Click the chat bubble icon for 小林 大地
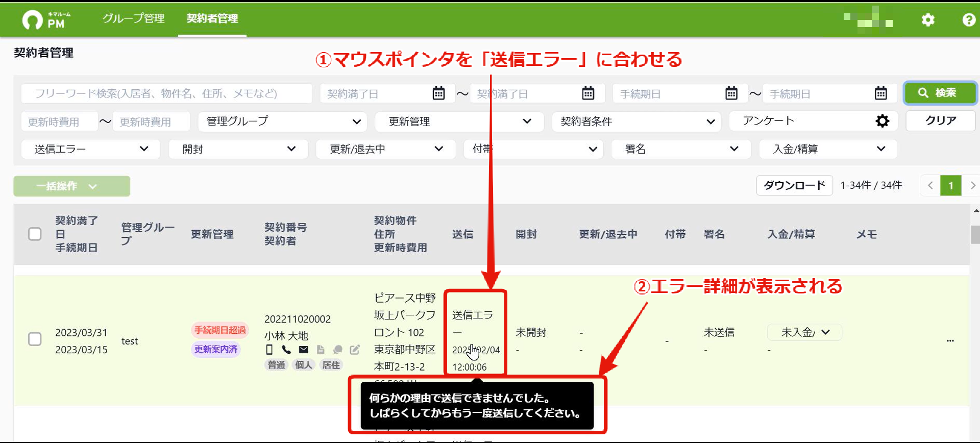 point(337,350)
